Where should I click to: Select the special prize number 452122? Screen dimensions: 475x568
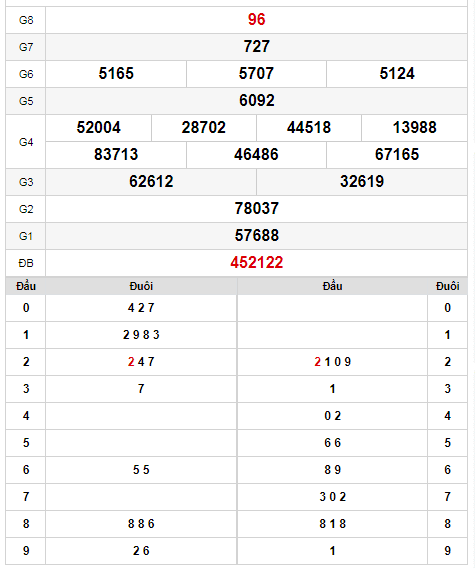(257, 263)
